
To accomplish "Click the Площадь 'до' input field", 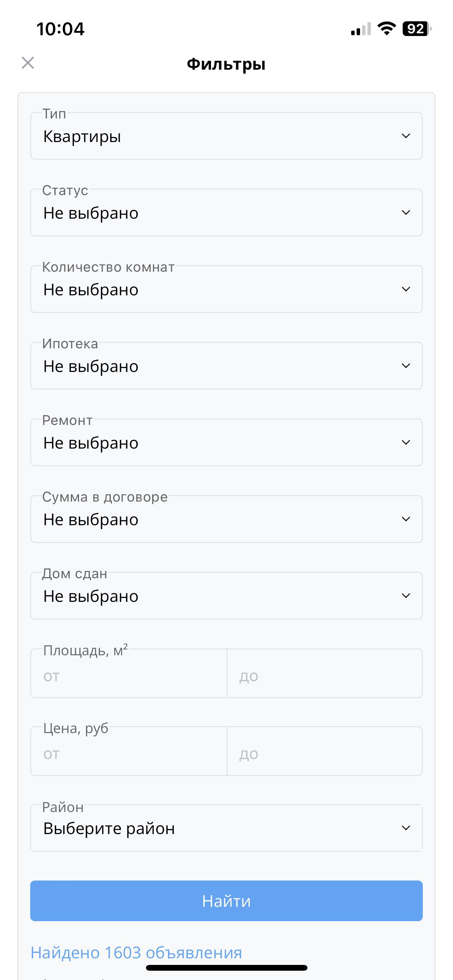I will point(324,673).
